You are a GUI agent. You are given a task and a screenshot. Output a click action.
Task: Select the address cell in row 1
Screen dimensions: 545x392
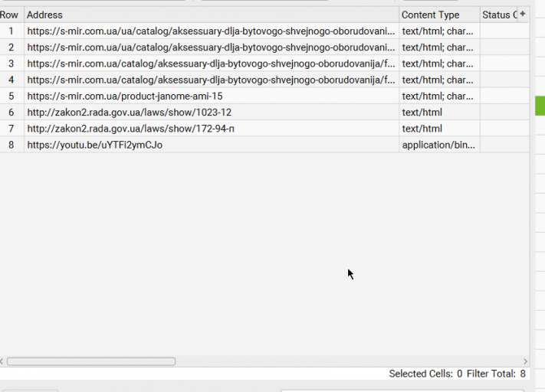212,31
